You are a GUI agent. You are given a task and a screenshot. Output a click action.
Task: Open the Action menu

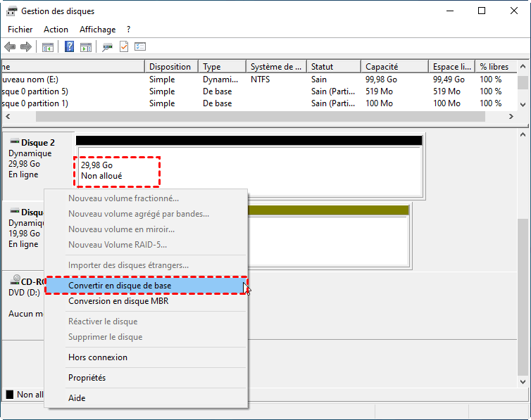click(56, 30)
